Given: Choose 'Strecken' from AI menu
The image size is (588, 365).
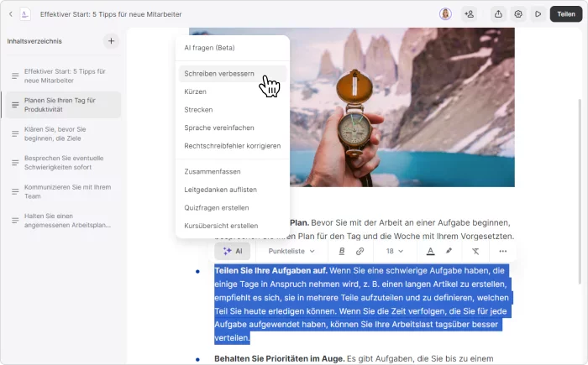Looking at the screenshot, I should (233, 110).
